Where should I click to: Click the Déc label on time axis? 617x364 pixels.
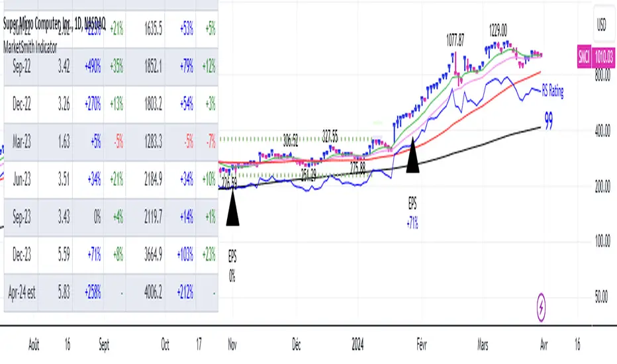point(297,345)
